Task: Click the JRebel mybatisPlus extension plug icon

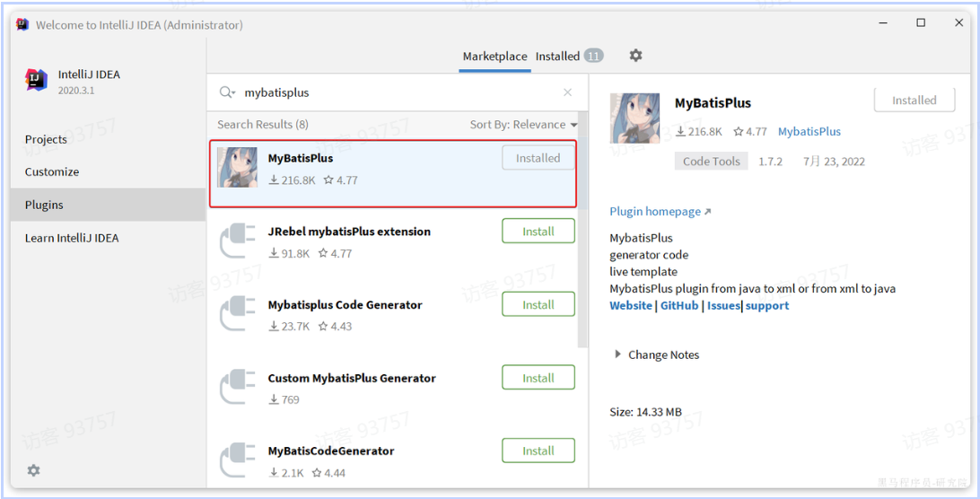Action: (x=238, y=241)
